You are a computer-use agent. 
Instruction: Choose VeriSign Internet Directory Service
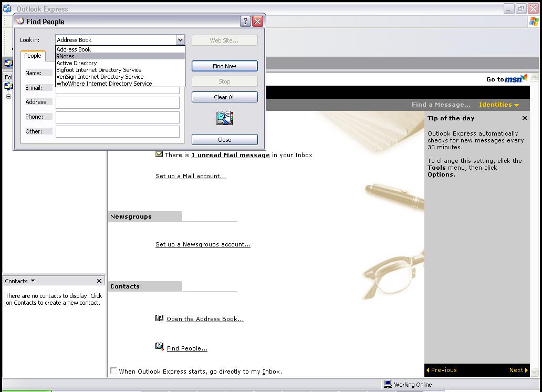click(x=120, y=77)
